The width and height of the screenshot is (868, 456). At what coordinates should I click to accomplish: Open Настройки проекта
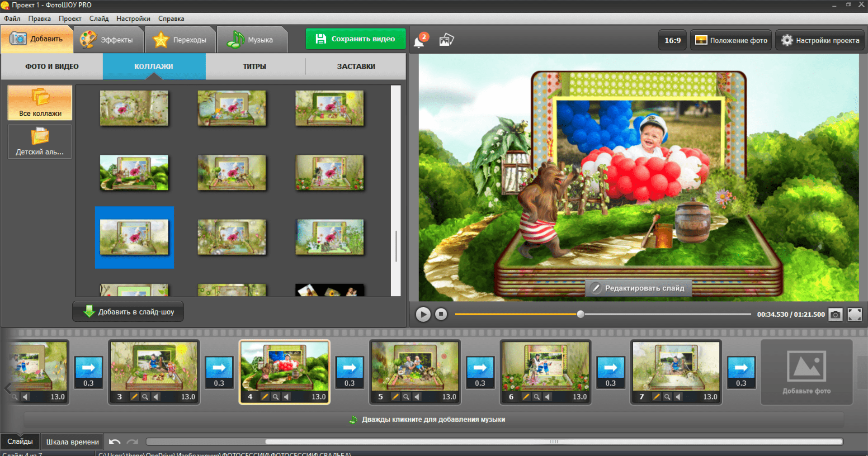820,40
